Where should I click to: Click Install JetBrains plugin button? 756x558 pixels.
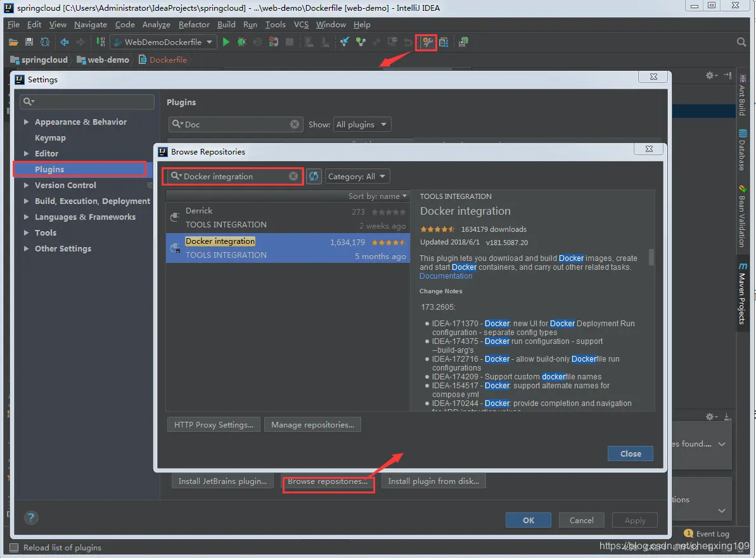[222, 481]
